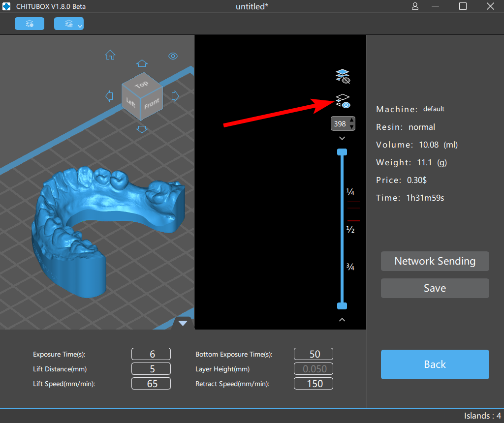Click the chevron above the layer slider
Viewport: 504px width, 423px height.
coord(342,138)
